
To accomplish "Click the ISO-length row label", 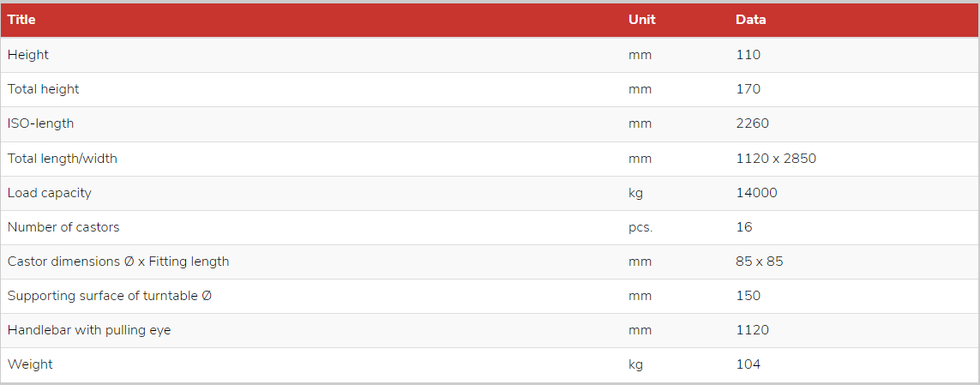I will (40, 123).
